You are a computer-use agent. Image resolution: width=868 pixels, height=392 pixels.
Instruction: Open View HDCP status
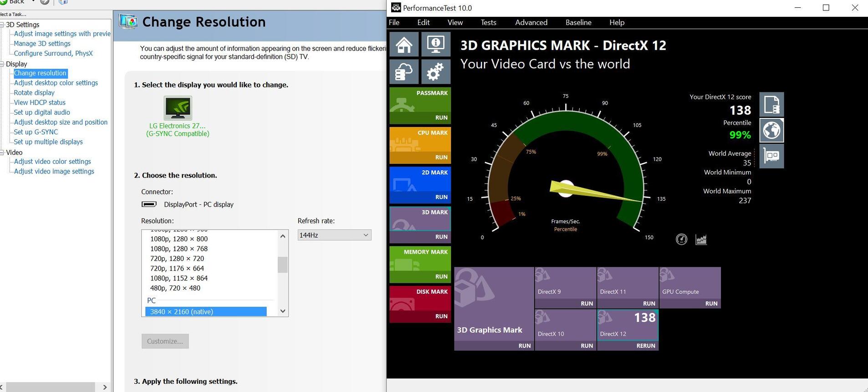40,102
